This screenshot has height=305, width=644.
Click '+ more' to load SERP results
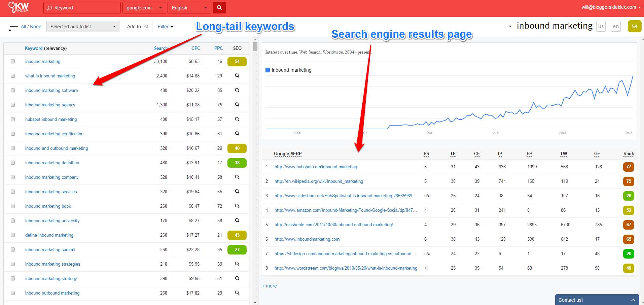click(269, 286)
